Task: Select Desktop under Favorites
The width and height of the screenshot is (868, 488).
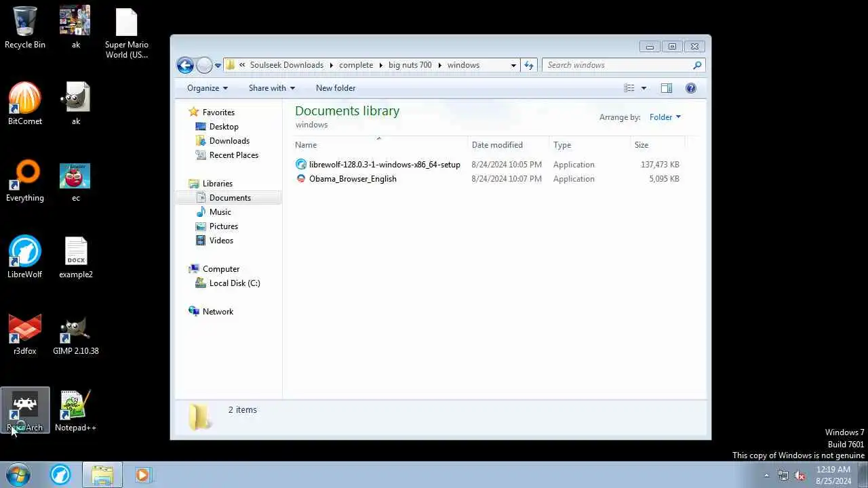Action: click(x=224, y=127)
